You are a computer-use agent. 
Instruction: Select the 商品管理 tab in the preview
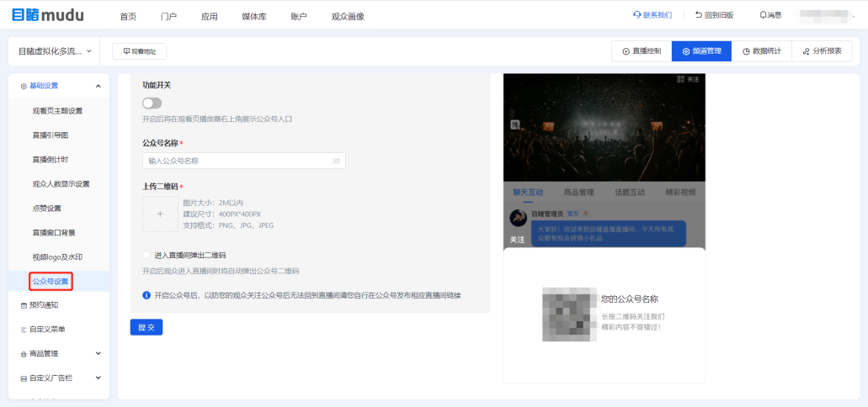tap(579, 193)
